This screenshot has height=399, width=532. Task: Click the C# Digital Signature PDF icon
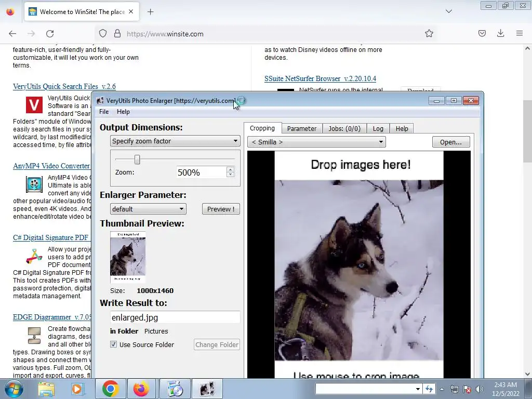tap(34, 256)
